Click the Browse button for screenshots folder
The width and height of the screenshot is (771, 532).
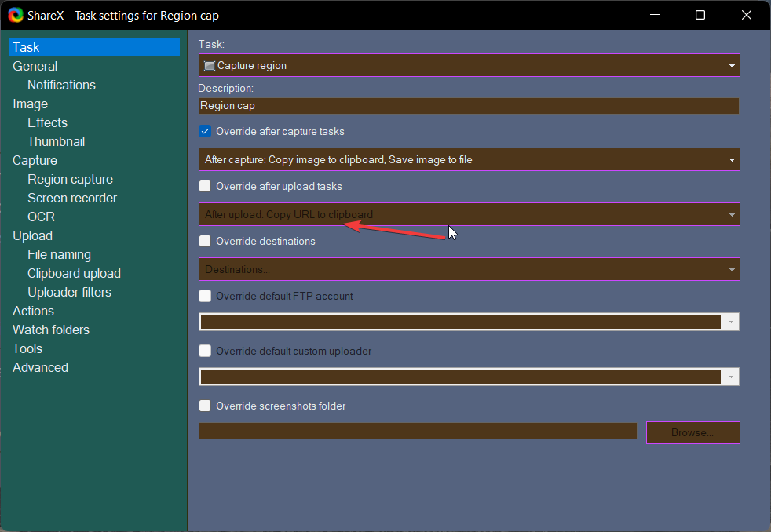coord(692,432)
